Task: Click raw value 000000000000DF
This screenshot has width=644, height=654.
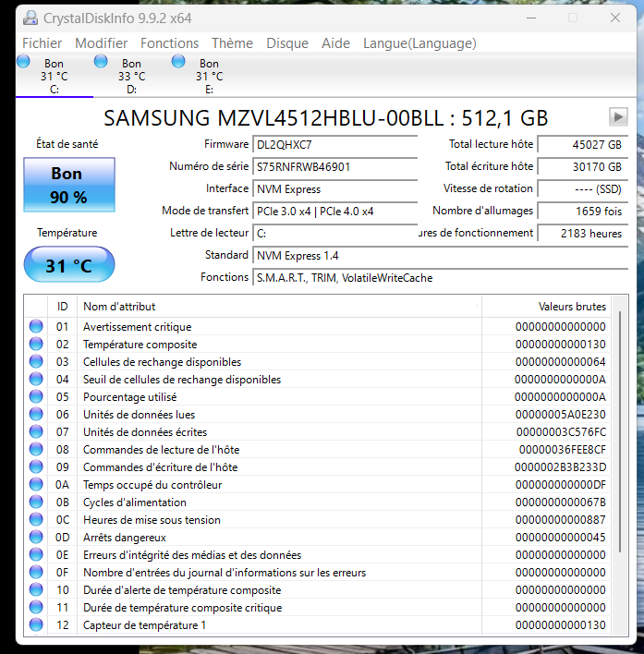Action: click(560, 485)
